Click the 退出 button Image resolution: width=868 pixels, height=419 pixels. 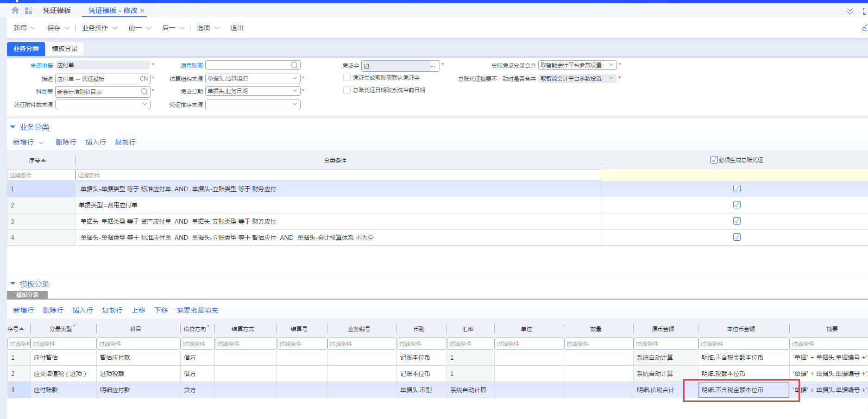tap(237, 28)
